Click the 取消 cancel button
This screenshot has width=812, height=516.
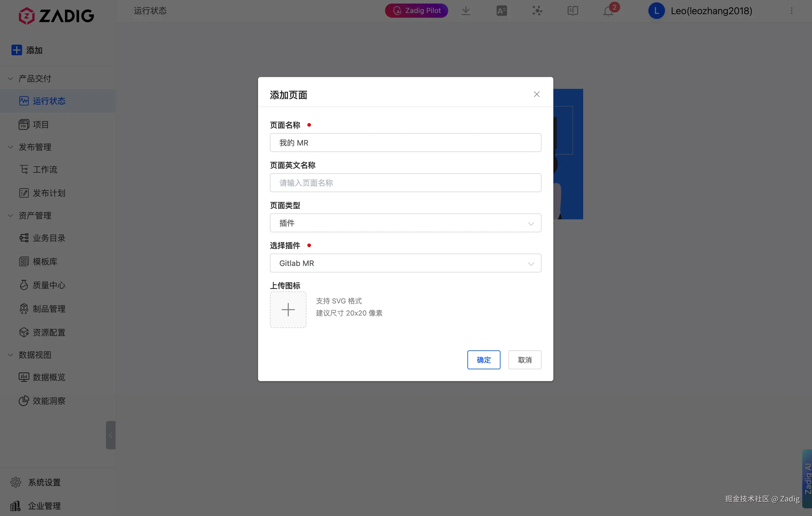tap(524, 360)
